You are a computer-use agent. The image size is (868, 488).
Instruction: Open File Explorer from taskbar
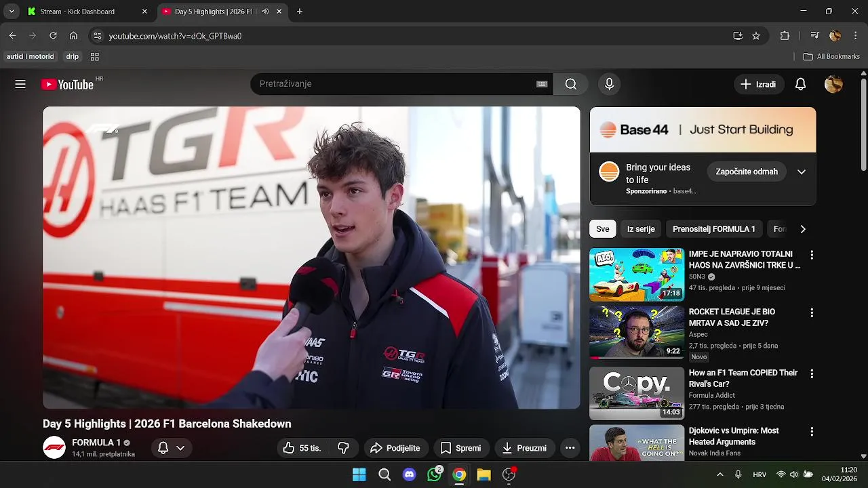tap(484, 474)
